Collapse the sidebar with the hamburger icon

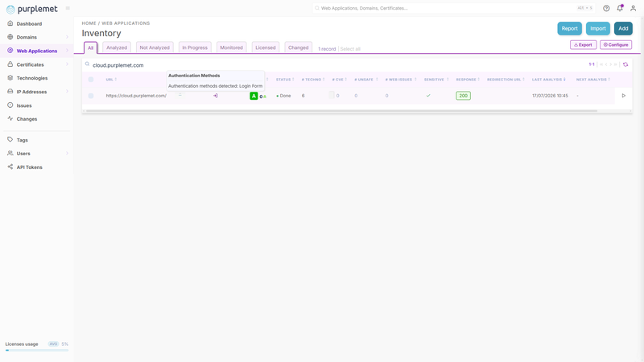coord(68,8)
